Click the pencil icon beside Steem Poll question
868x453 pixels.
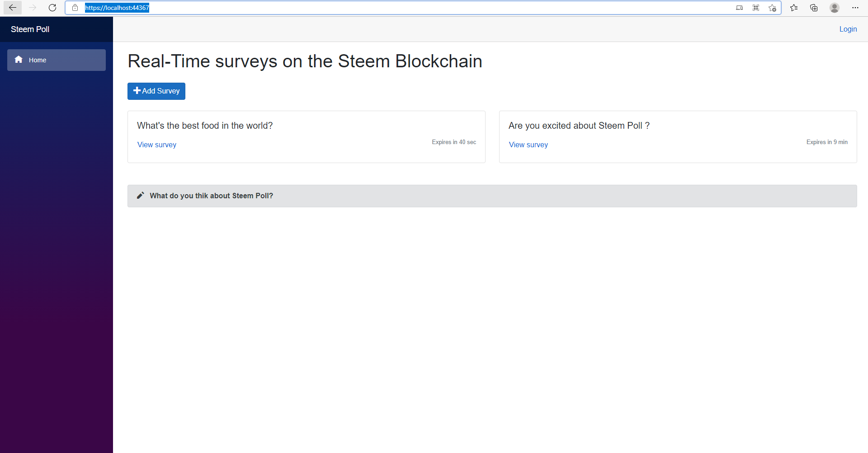coord(141,196)
